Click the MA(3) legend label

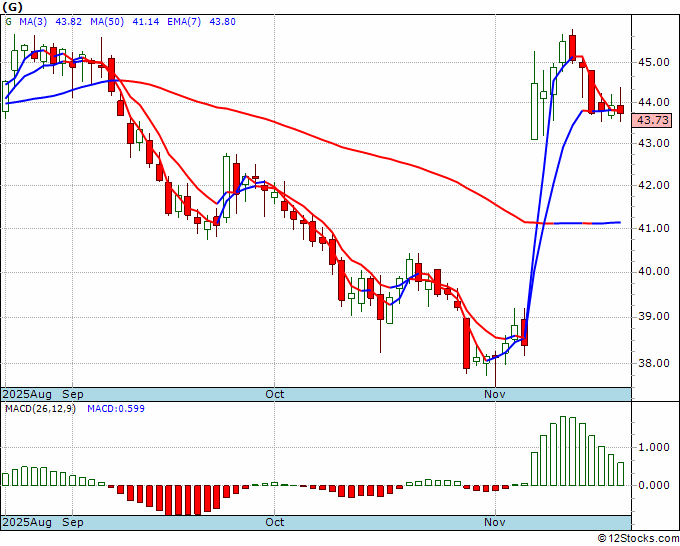33,22
